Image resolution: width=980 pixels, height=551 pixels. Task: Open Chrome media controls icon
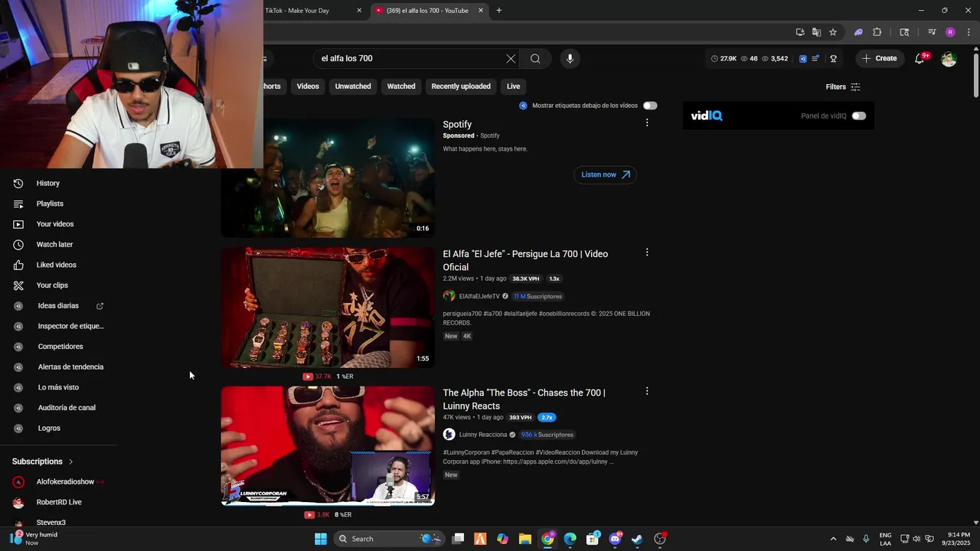coord(932,32)
